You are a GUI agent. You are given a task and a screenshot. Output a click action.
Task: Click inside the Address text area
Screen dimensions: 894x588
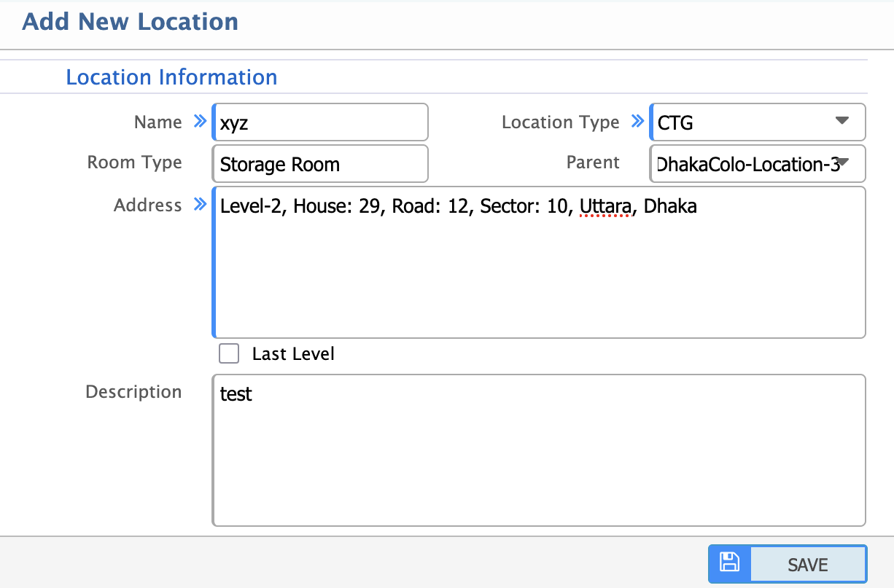tap(540, 277)
